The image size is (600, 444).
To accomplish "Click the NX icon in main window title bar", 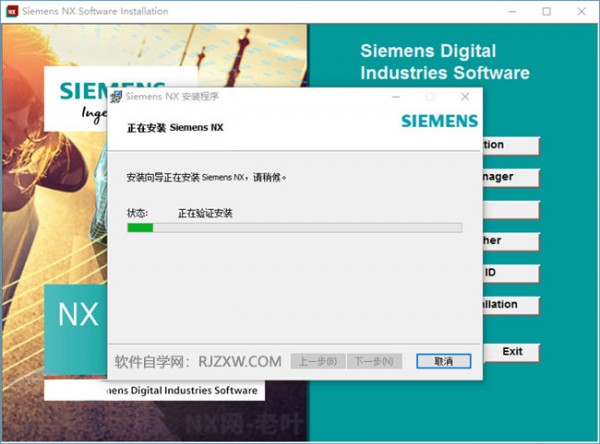I will [x=12, y=11].
